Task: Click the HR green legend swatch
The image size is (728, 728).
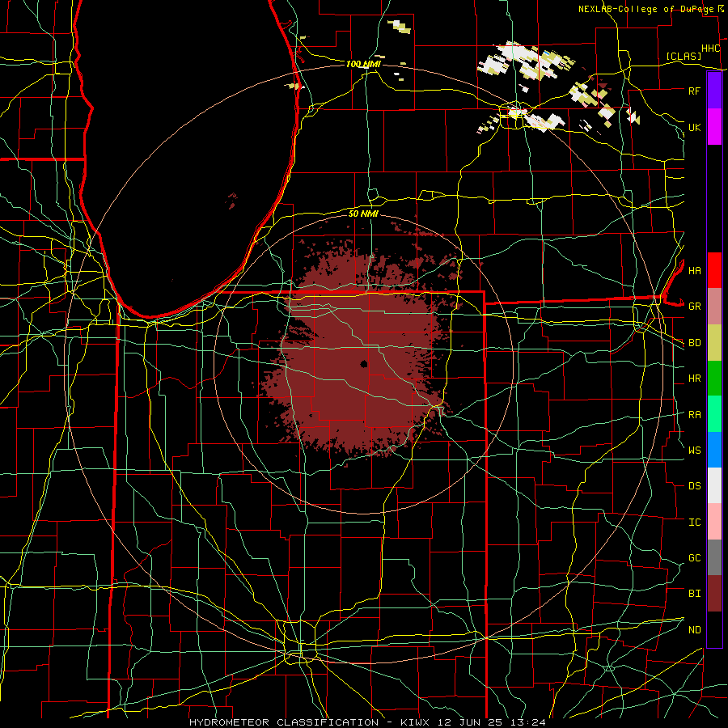Action: coord(714,378)
